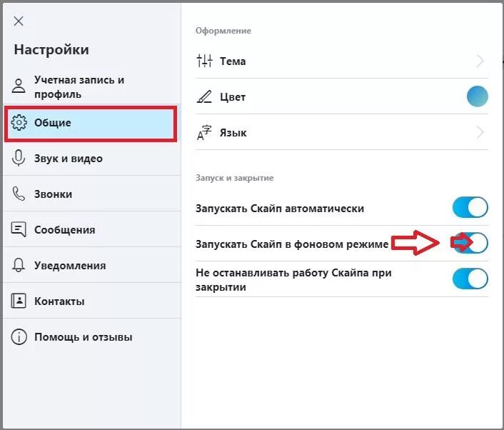
Task: Click the info icon for Помощь и отзывы
Action: point(19,337)
